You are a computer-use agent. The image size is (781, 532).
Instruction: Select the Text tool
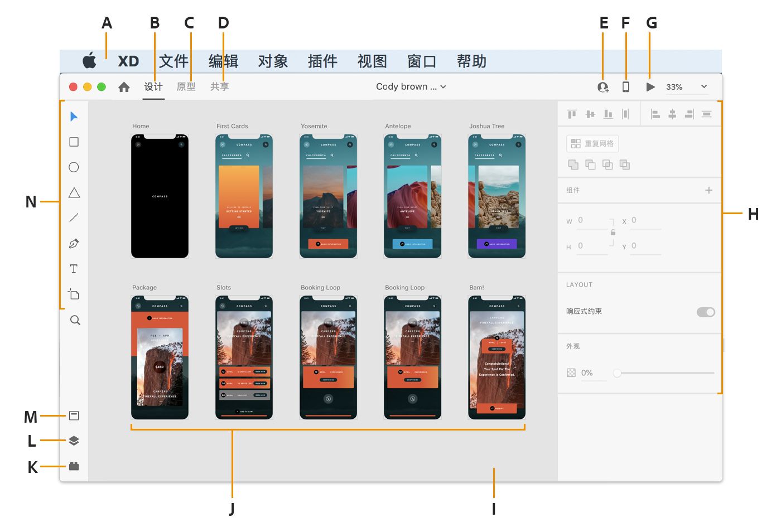(x=74, y=268)
